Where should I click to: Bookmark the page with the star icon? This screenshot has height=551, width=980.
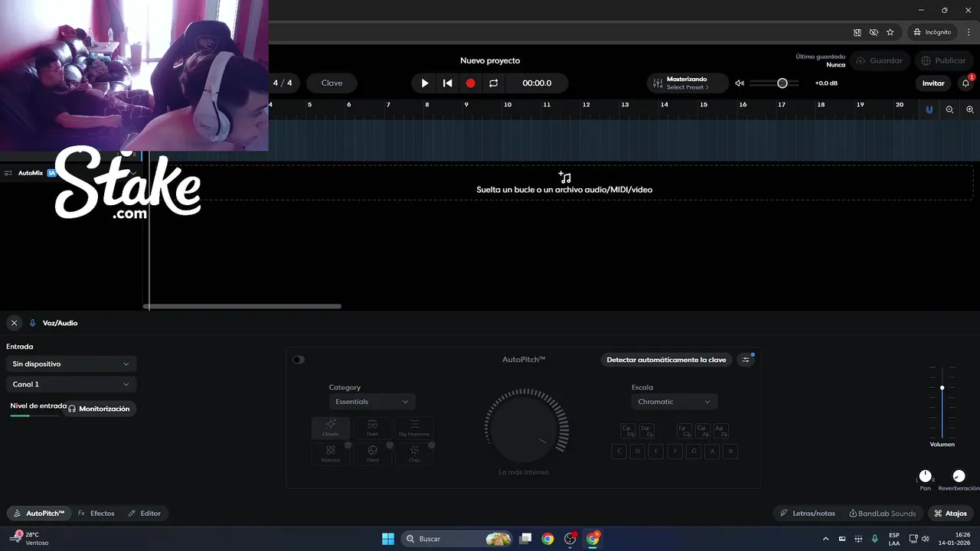coord(890,32)
